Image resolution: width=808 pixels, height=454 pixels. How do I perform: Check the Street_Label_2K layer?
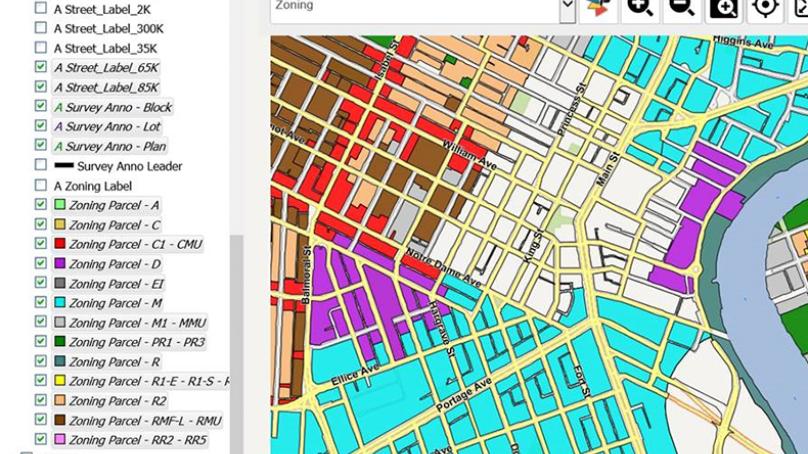[x=41, y=8]
